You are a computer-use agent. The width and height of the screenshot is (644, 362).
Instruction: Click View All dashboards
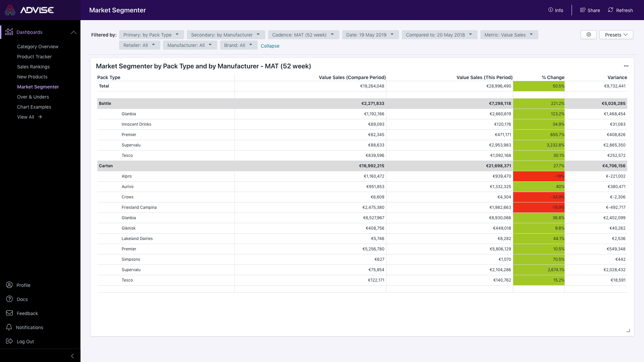point(30,117)
